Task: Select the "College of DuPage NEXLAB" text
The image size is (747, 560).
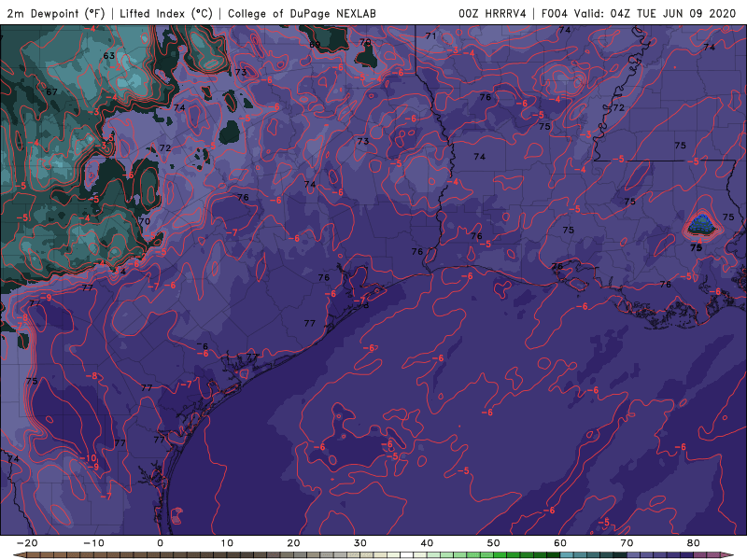Action: 302,14
